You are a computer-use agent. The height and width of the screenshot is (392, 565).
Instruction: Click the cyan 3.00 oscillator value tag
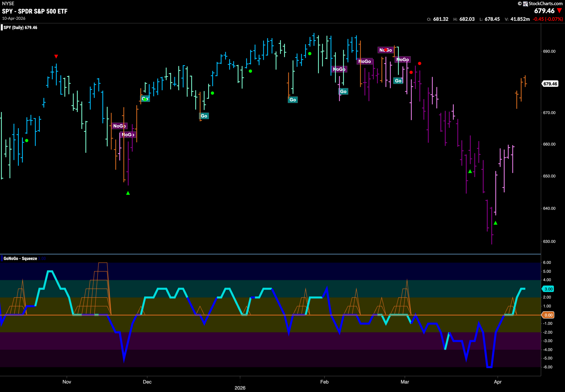548,289
